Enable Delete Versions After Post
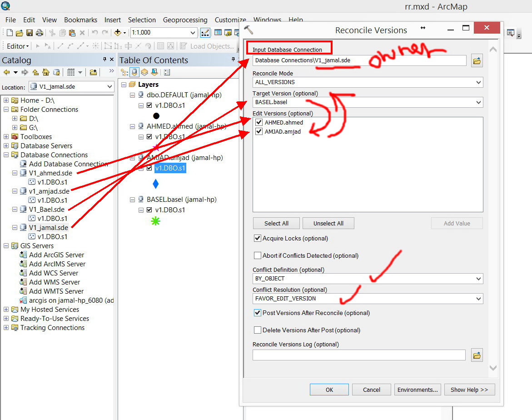Screen dimensions: 532x420 258,330
